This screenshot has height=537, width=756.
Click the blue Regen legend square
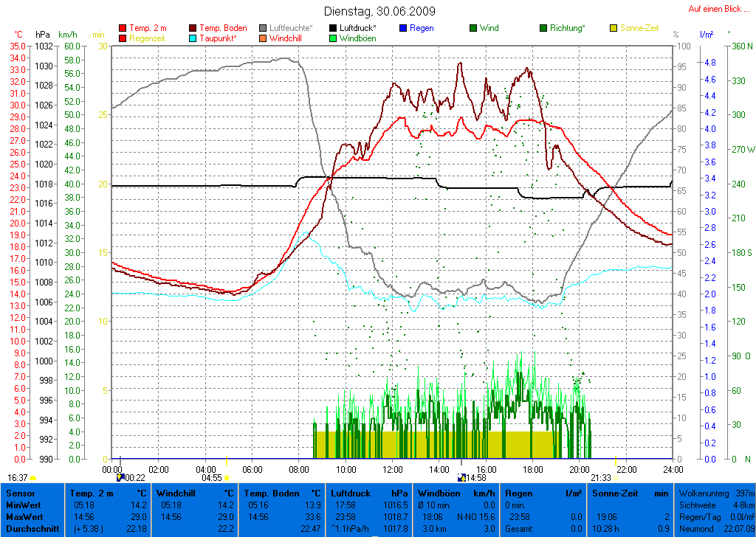(402, 29)
